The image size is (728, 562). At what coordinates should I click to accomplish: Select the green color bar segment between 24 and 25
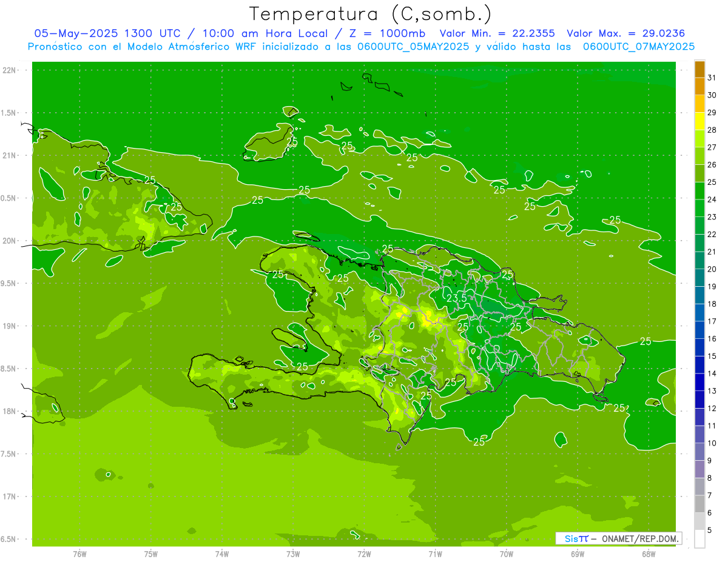[699, 190]
